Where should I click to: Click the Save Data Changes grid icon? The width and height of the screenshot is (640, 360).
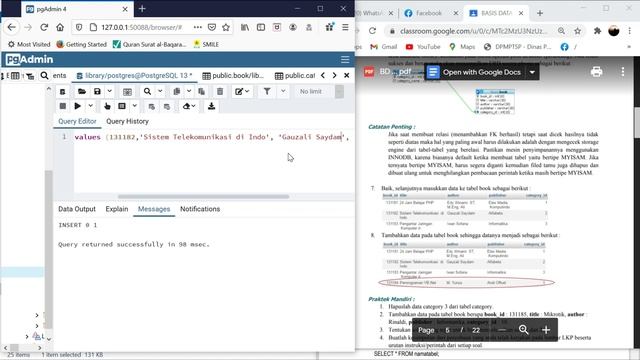pos(127,91)
